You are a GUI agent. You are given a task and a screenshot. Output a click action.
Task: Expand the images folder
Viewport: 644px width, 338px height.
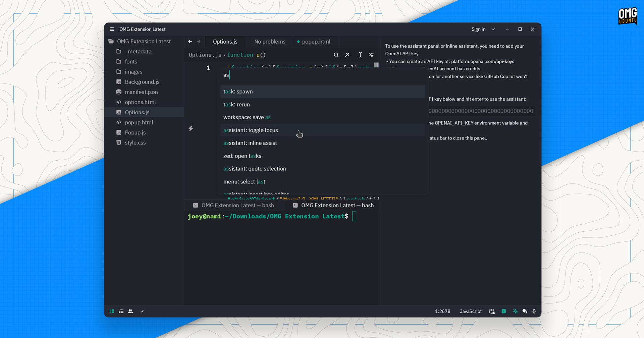coord(144,72)
